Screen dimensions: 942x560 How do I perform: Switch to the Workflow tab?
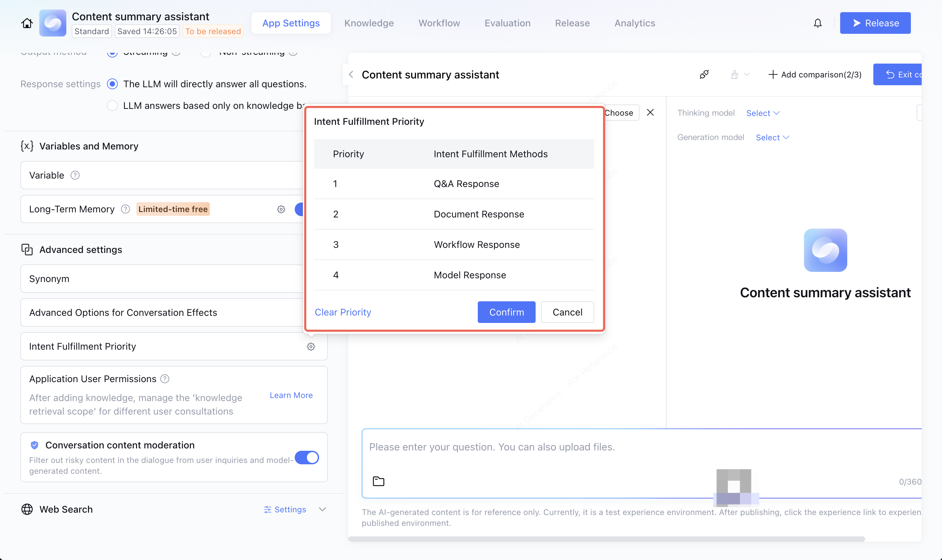(x=439, y=23)
